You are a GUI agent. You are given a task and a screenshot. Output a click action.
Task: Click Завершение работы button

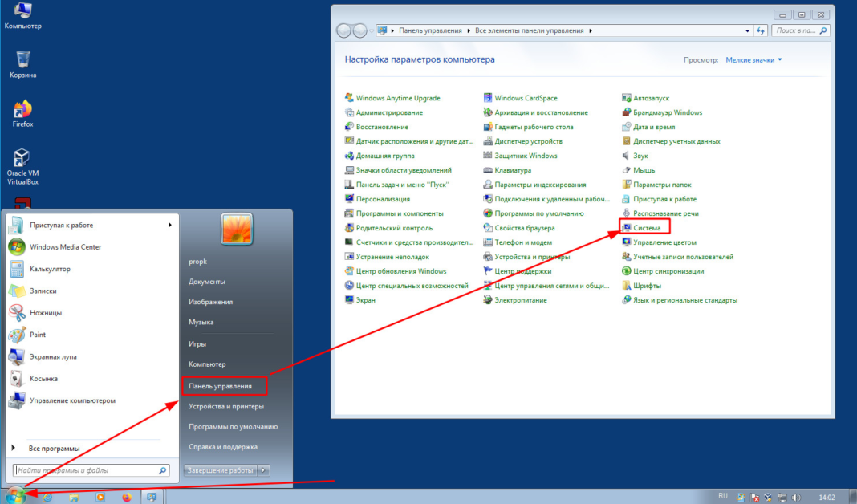coord(220,470)
